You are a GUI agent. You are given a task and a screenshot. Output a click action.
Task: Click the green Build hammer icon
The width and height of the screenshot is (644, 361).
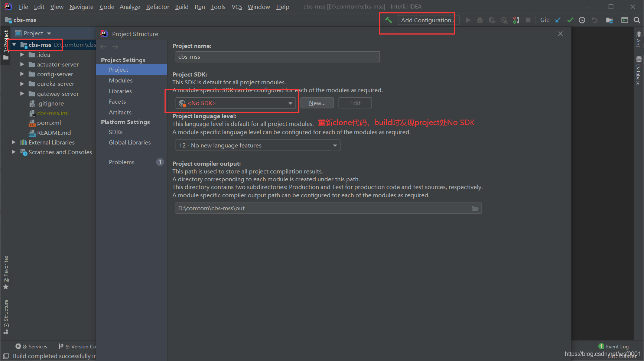click(388, 20)
